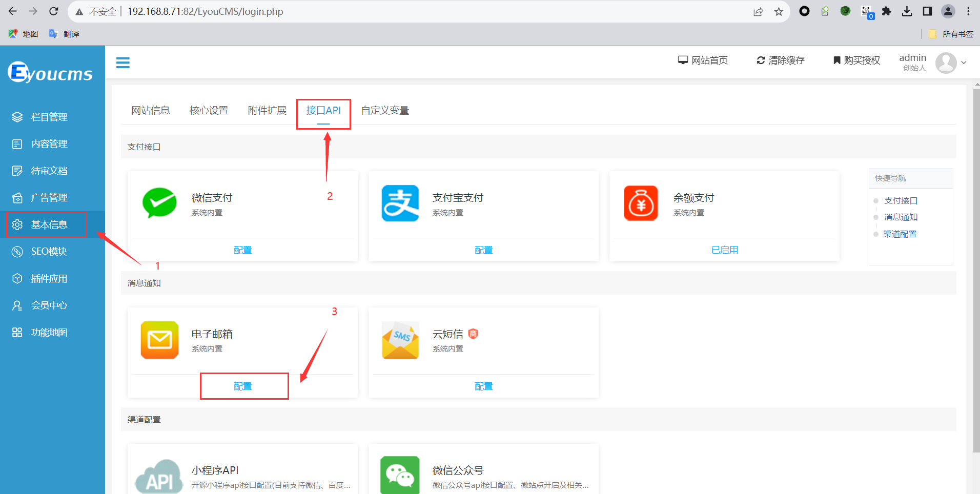Click 配置 under 电子邮箱
This screenshot has width=980, height=494.
pyautogui.click(x=243, y=386)
